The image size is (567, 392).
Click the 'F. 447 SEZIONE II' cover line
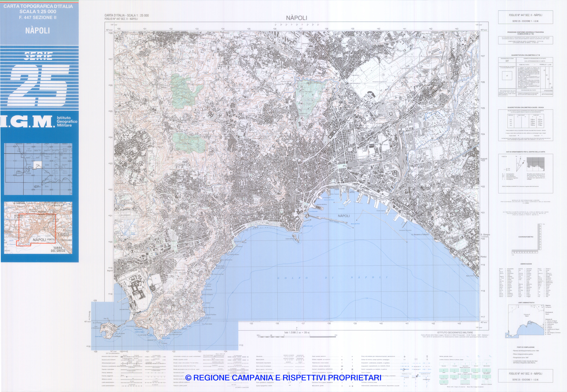coord(38,17)
